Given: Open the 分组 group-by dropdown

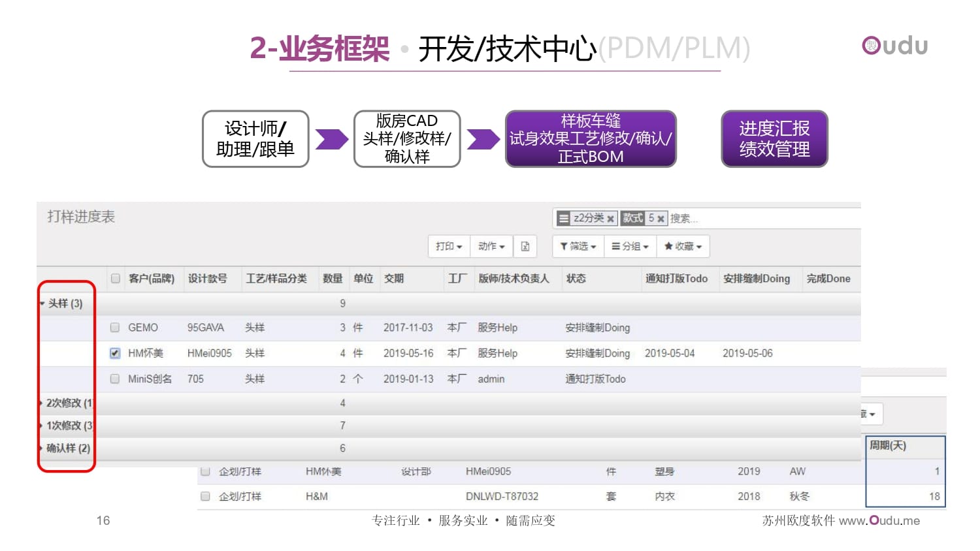Looking at the screenshot, I should pyautogui.click(x=630, y=246).
